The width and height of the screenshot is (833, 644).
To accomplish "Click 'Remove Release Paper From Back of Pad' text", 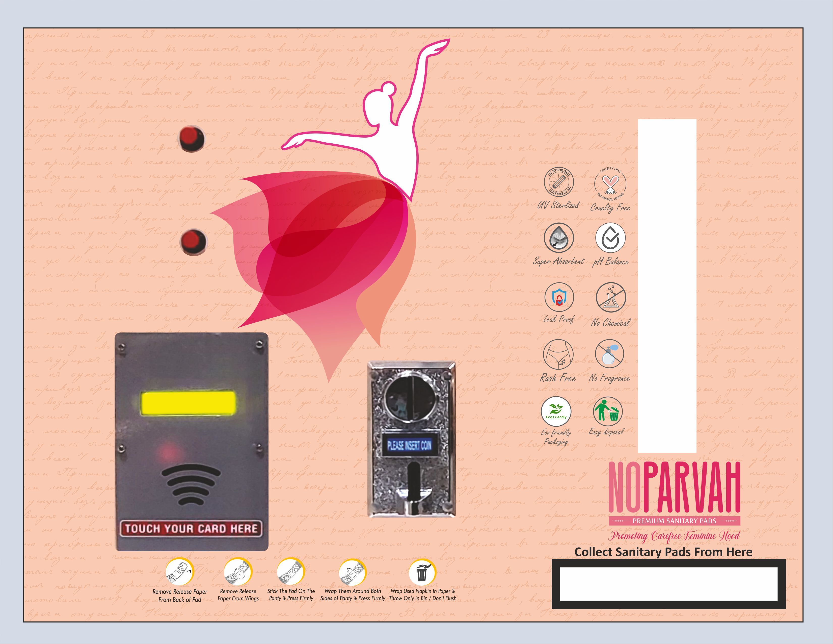I will pos(180,596).
